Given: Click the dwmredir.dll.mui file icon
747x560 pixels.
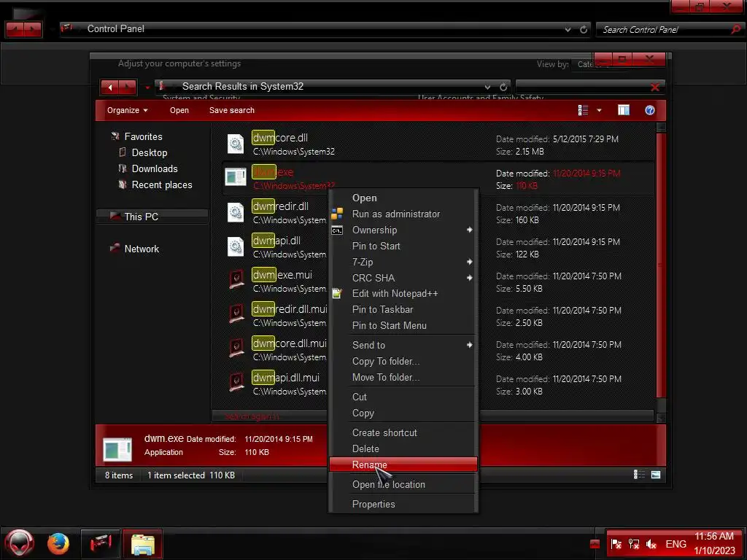Looking at the screenshot, I should [x=236, y=314].
